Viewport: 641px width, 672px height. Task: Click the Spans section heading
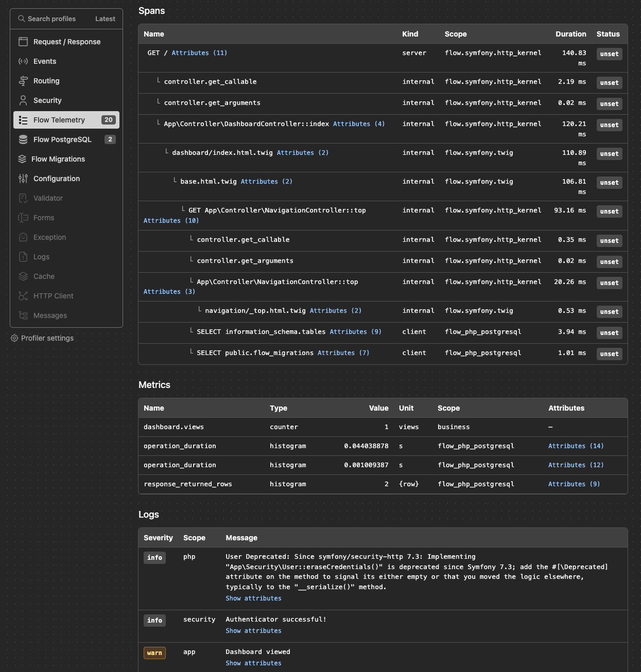[x=152, y=11]
